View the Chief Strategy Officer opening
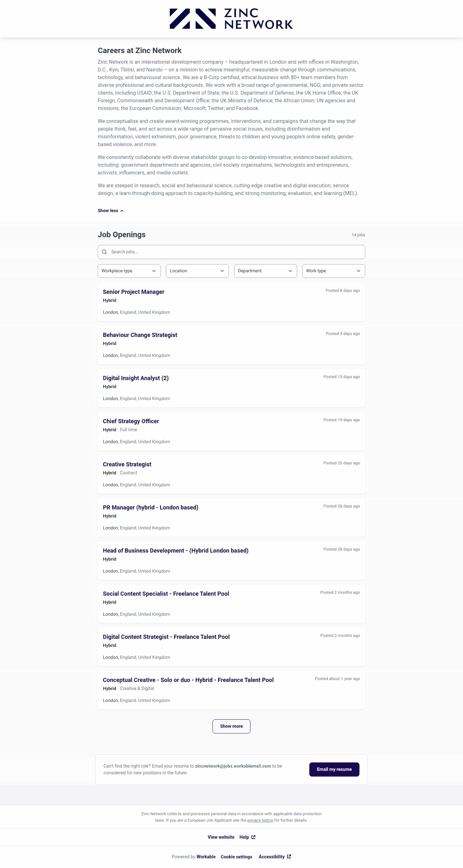The width and height of the screenshot is (463, 868). click(131, 421)
